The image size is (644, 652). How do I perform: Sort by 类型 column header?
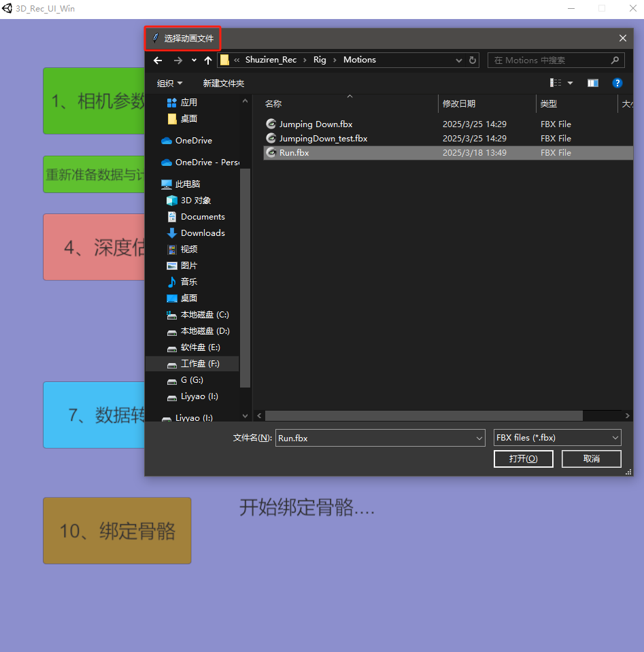(548, 103)
